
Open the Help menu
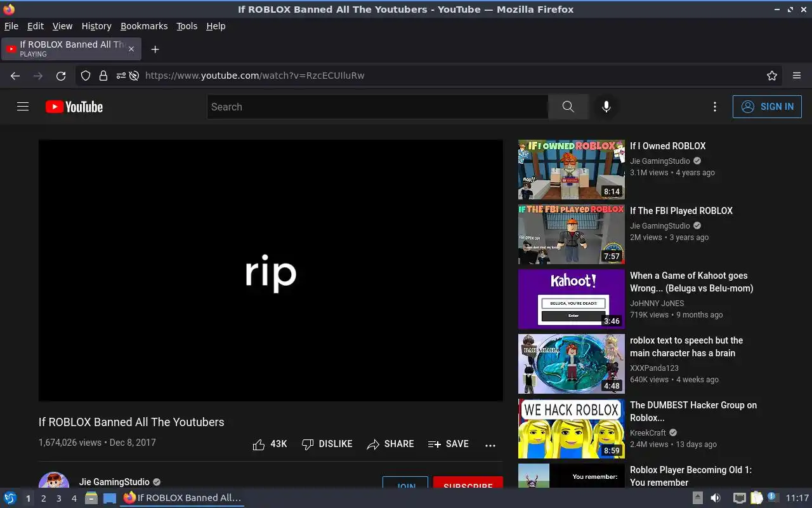[216, 26]
